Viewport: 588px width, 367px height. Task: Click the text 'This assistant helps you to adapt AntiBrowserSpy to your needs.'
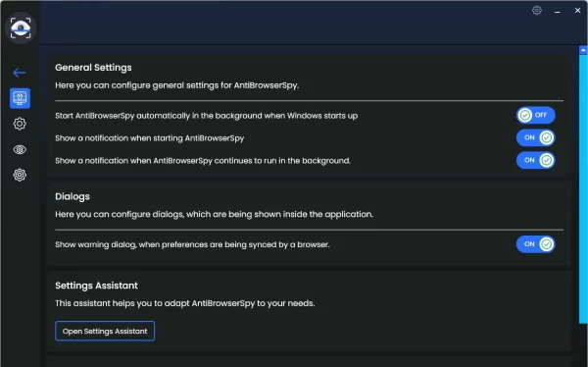click(x=185, y=303)
